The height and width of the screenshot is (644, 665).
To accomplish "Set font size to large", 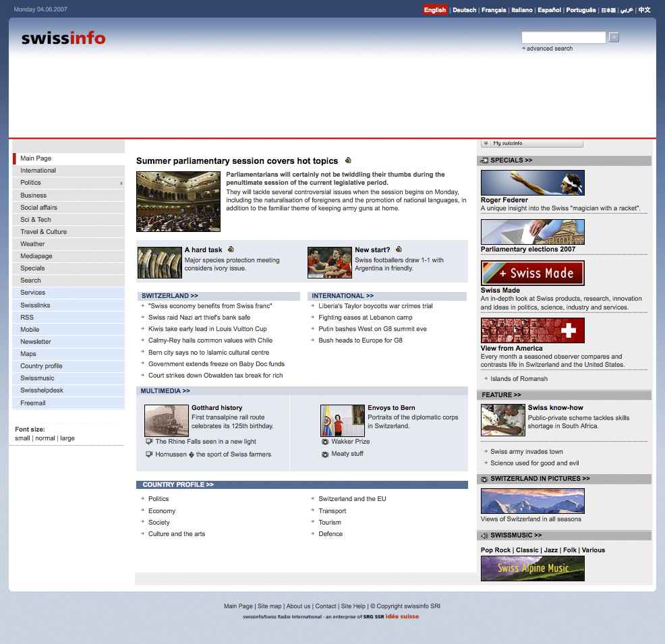I will tap(67, 438).
